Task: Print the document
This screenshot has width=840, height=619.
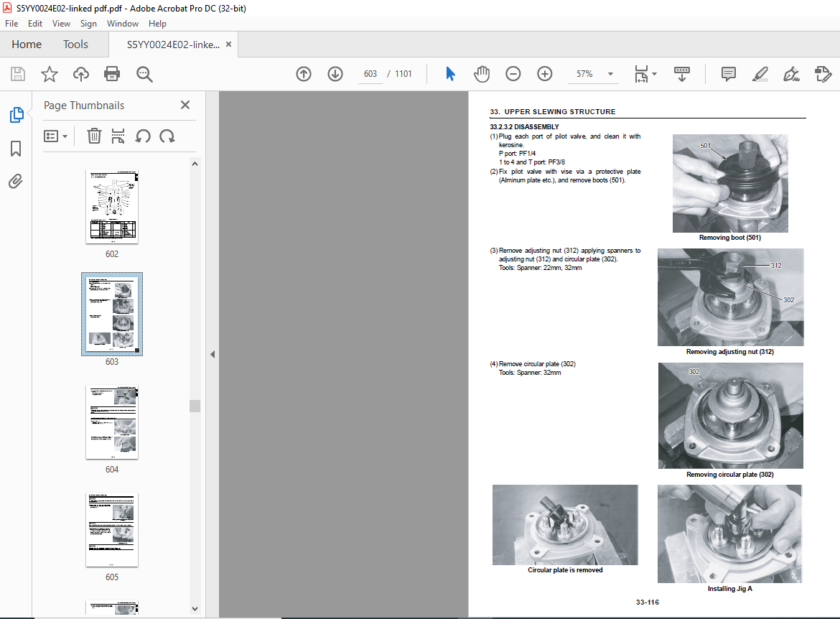Action: coord(112,74)
